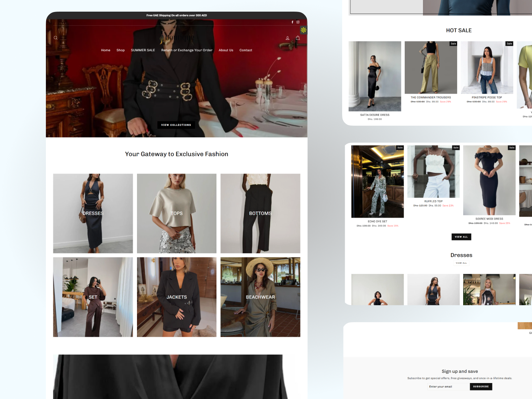532x399 pixels.
Task: Open Return or Exchange Your Order page
Action: [187, 50]
